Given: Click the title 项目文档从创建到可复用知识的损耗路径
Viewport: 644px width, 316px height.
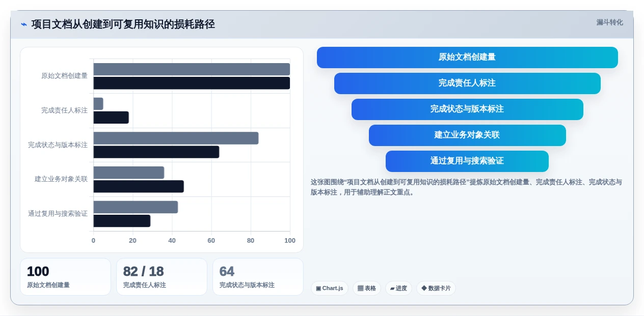Looking at the screenshot, I should (123, 24).
